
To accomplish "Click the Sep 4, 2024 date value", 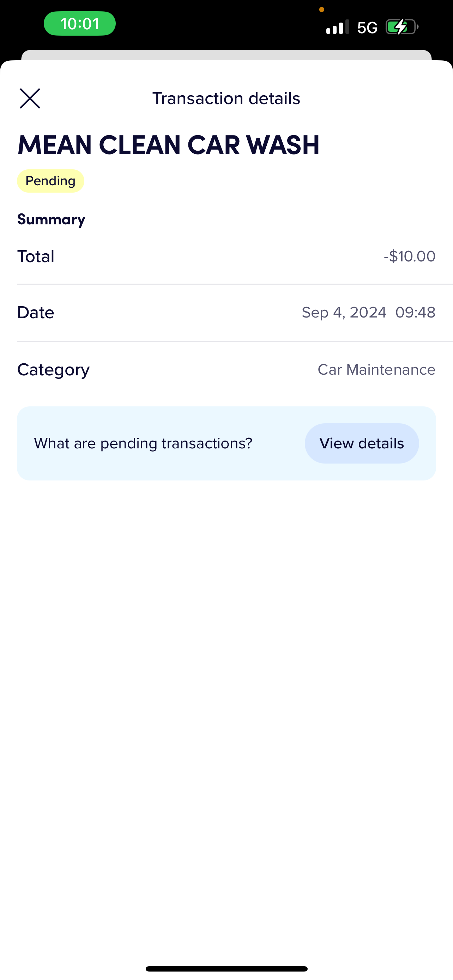I will tap(344, 312).
